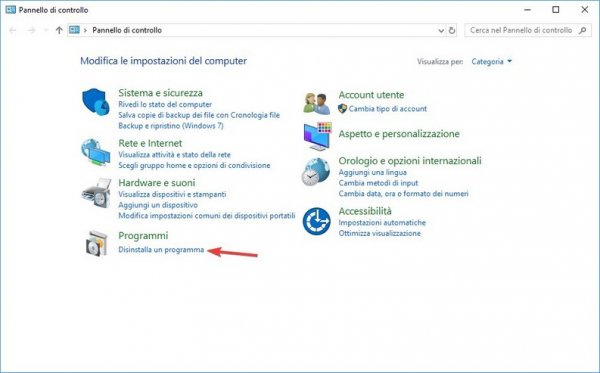Open Rete e Internet category
The width and height of the screenshot is (600, 373).
coord(150,143)
